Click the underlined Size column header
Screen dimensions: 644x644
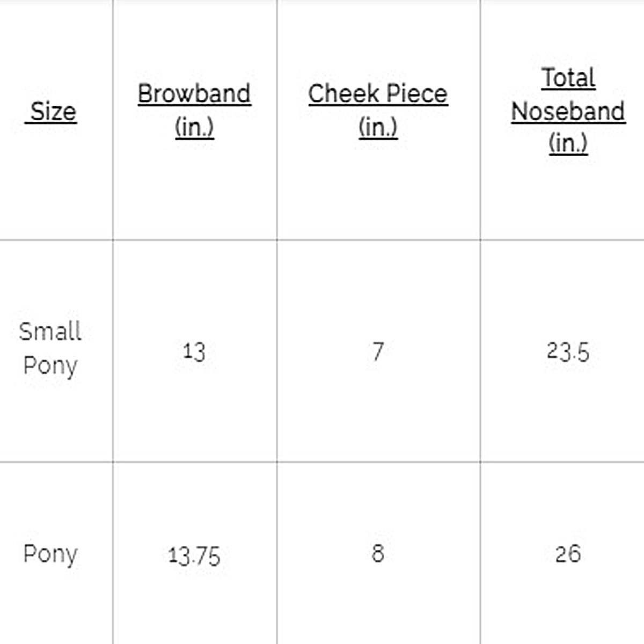[x=53, y=112]
